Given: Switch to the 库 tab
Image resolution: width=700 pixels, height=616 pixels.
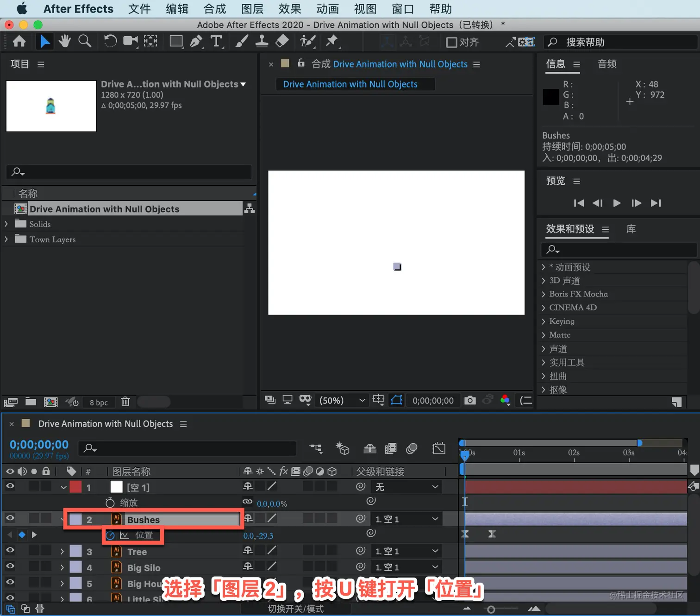Looking at the screenshot, I should pos(631,229).
